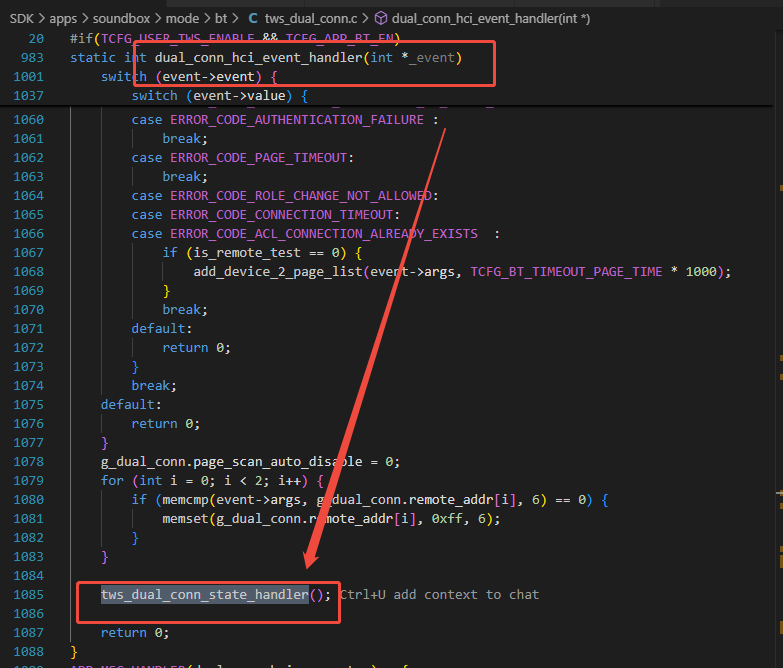
Task: Select line number 1086 in gutter
Action: tap(28, 613)
